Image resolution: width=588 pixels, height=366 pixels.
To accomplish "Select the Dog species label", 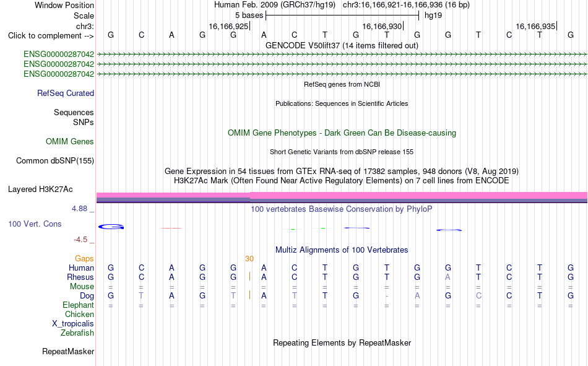I will coord(87,296).
